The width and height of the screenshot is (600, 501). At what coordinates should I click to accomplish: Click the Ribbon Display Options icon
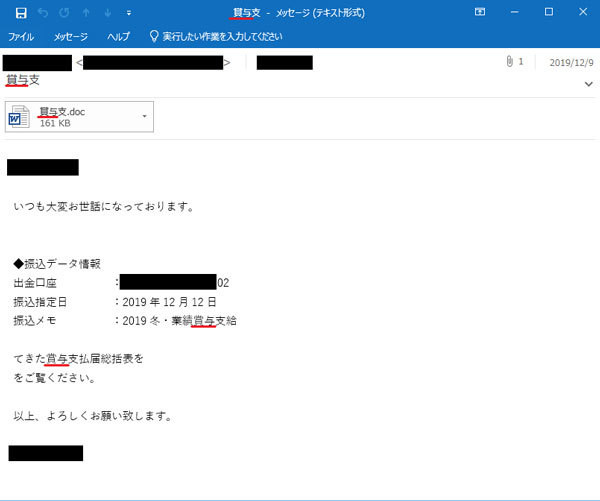480,12
